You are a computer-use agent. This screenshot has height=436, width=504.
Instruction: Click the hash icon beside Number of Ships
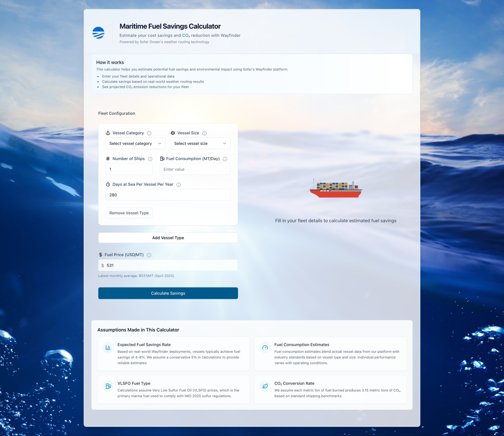(x=108, y=159)
